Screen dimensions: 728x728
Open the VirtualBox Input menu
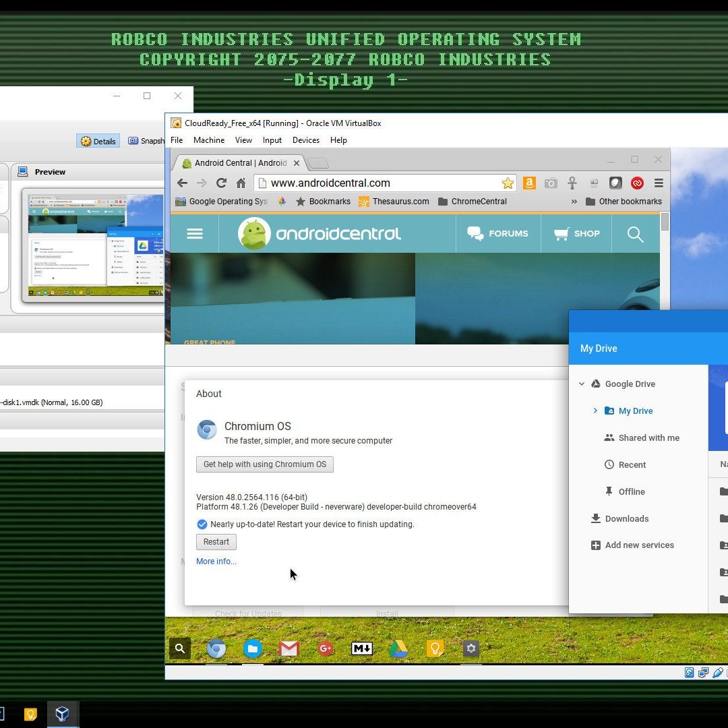tap(272, 140)
